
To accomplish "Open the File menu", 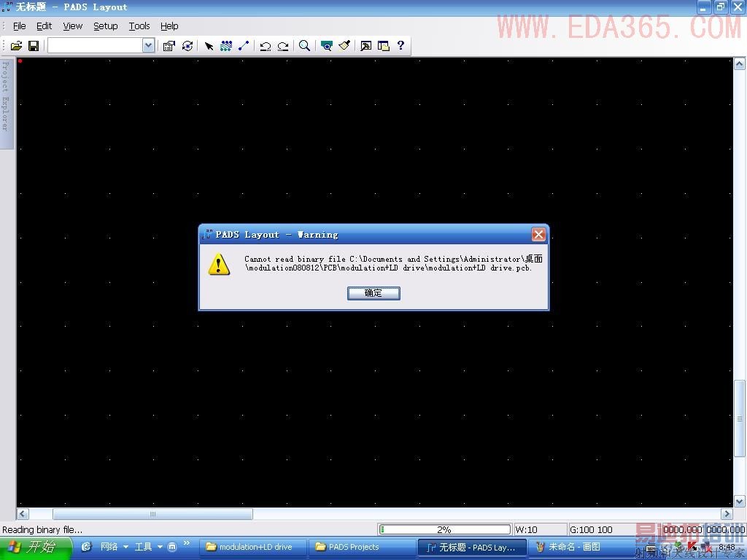I will tap(20, 26).
